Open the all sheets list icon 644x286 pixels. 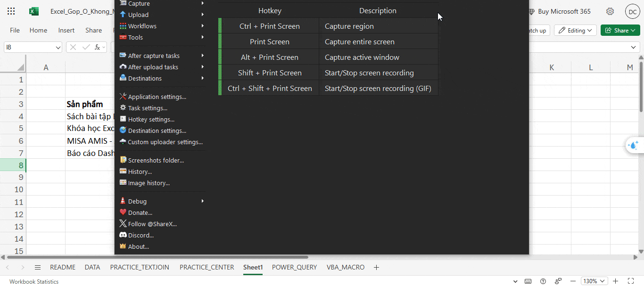tap(38, 267)
